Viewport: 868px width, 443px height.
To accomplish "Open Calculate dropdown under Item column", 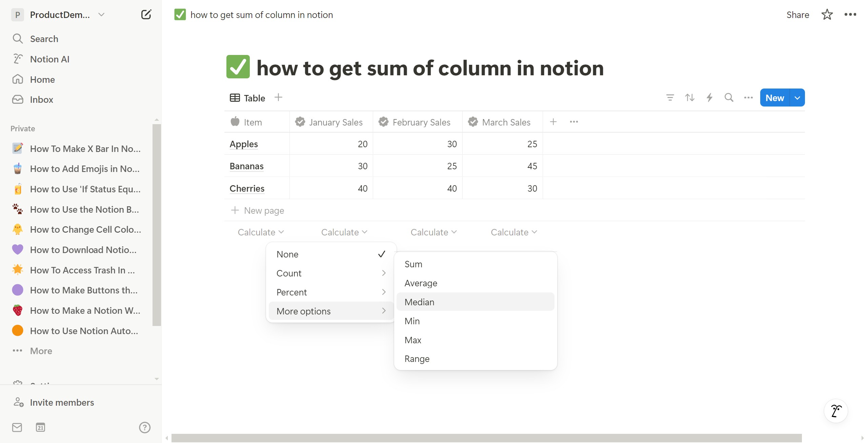I will (x=261, y=232).
